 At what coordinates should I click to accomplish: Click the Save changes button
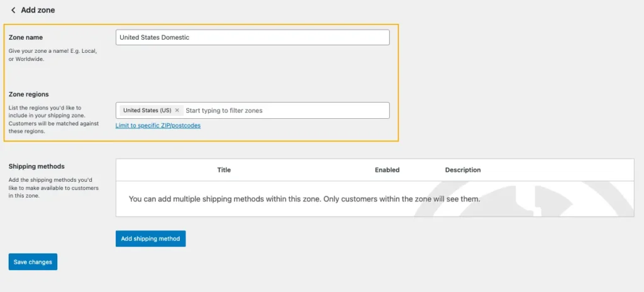click(x=33, y=262)
